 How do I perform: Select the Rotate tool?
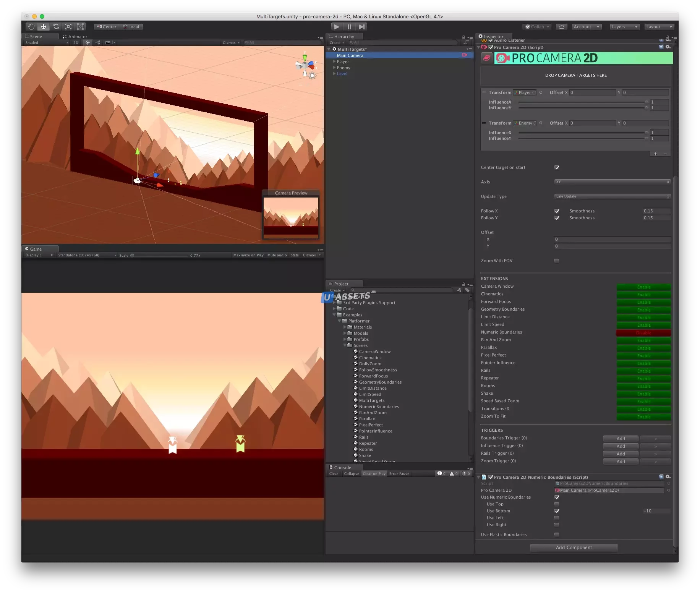pyautogui.click(x=56, y=27)
